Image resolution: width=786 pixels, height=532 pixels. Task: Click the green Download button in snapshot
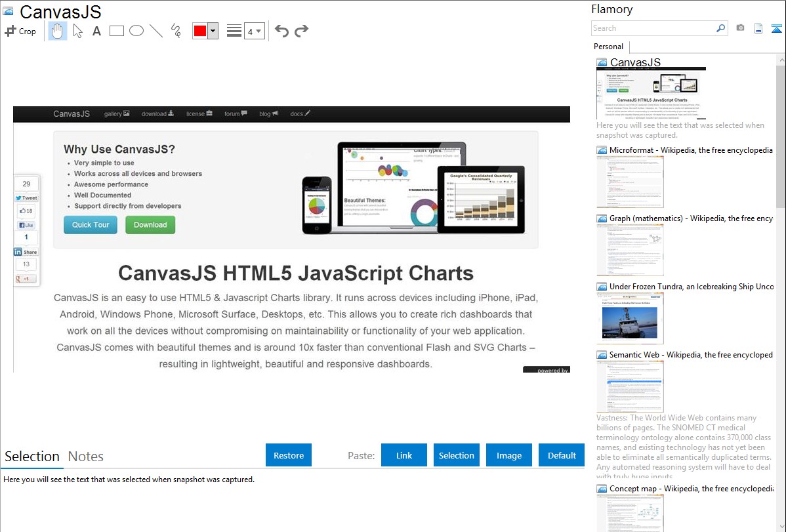(150, 224)
